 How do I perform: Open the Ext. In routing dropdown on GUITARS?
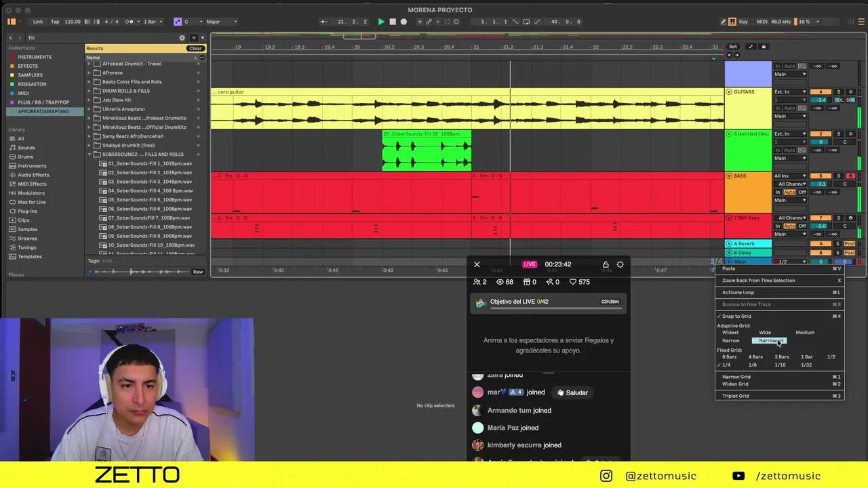pyautogui.click(x=789, y=91)
